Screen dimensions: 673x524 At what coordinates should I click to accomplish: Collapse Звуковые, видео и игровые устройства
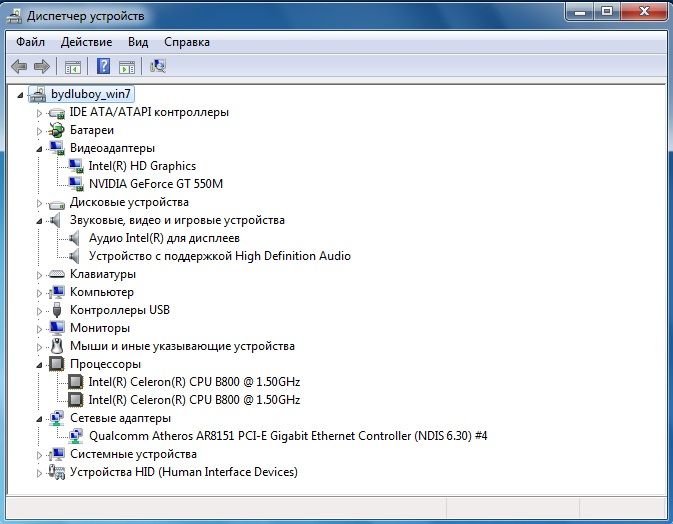[39, 221]
